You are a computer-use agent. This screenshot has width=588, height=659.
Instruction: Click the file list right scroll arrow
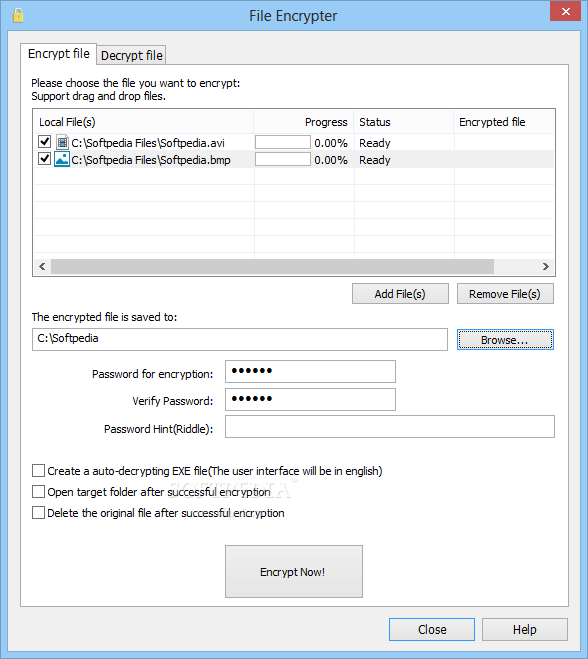546,266
